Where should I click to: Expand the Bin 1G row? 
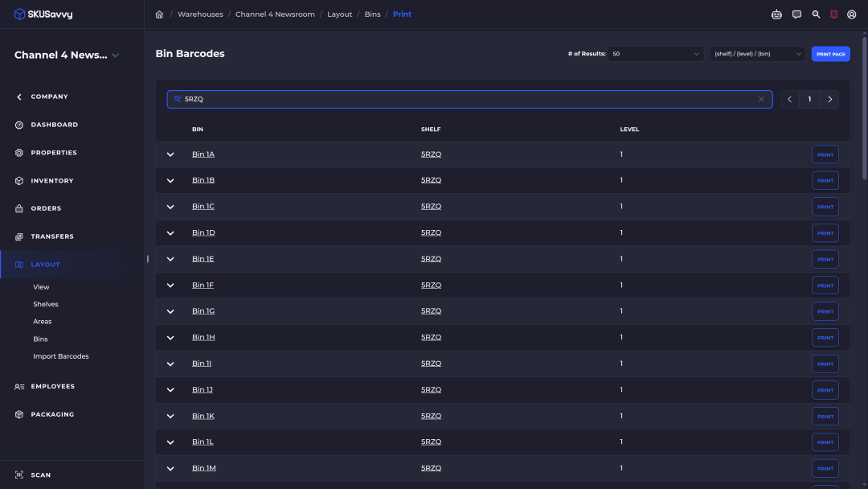pyautogui.click(x=170, y=311)
